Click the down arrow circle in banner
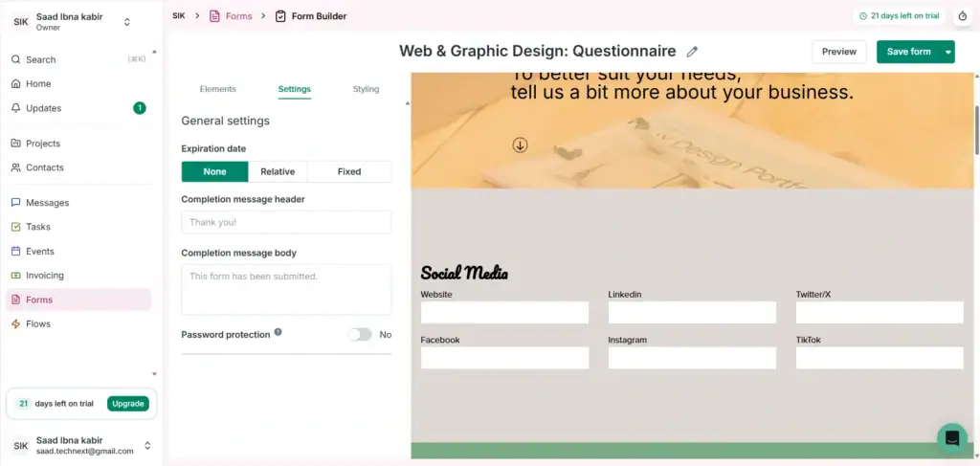 click(x=520, y=144)
